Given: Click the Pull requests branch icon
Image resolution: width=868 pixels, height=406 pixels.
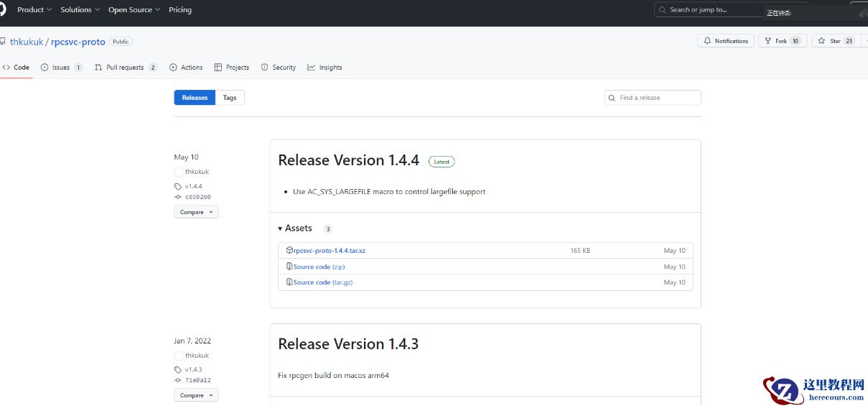Looking at the screenshot, I should point(98,68).
